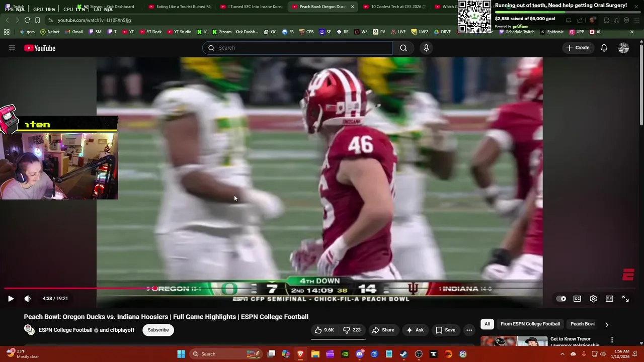The height and width of the screenshot is (362, 644).
Task: Bookmark this page with the bookmark icon
Action: (37, 20)
